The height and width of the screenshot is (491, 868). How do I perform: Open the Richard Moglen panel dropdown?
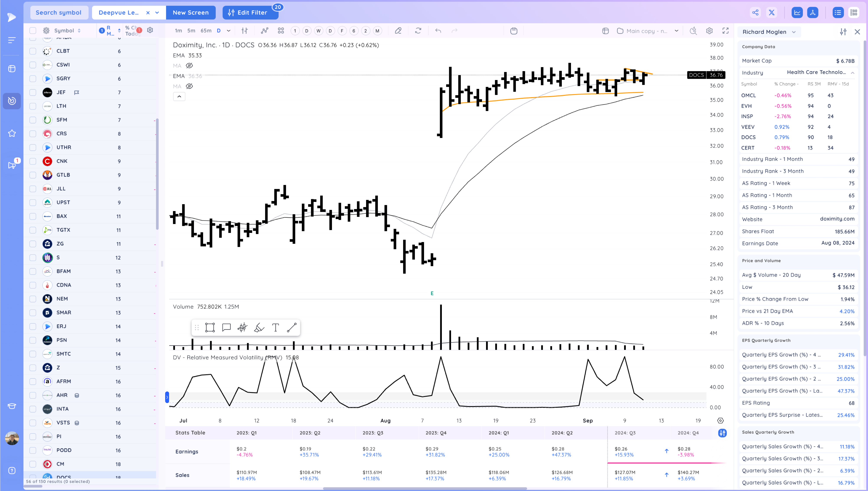click(794, 32)
